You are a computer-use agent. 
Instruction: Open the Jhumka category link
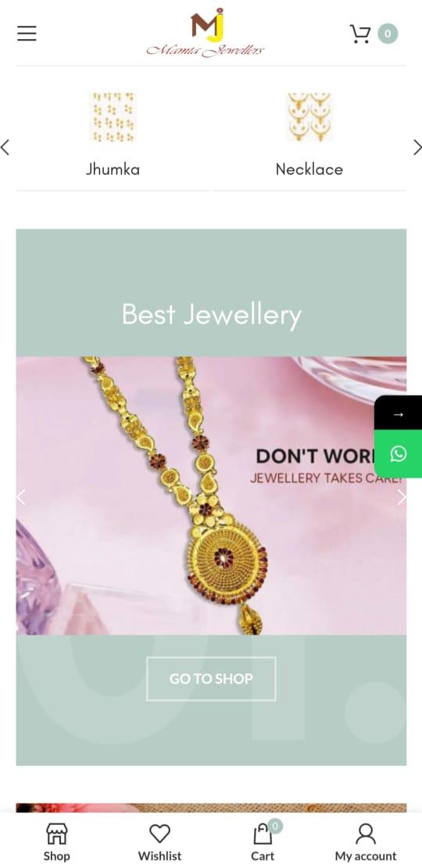[113, 169]
